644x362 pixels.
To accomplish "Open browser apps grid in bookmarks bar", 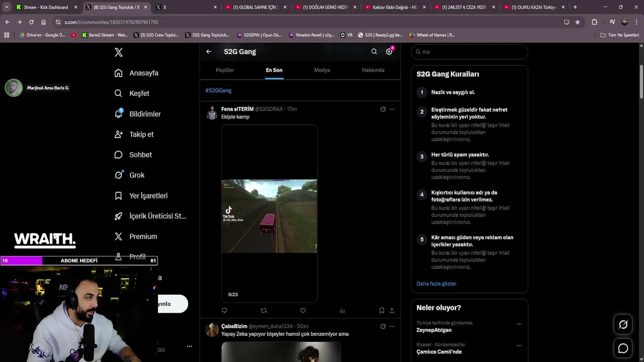I will 7,35.
